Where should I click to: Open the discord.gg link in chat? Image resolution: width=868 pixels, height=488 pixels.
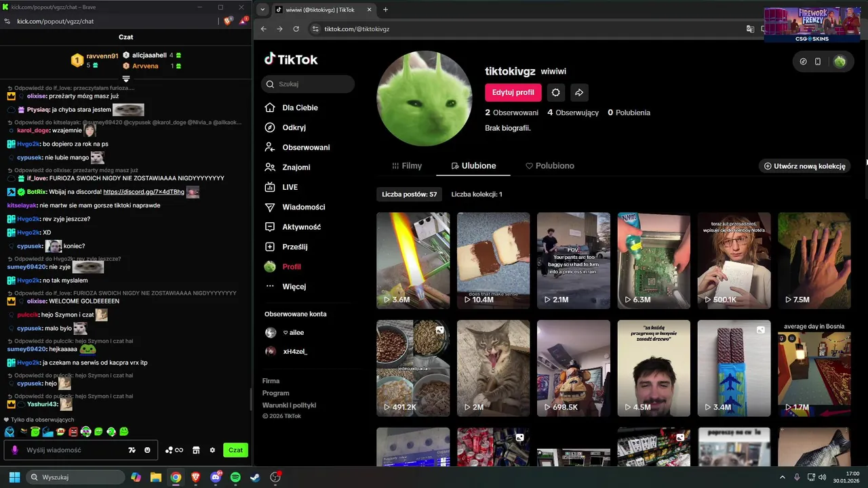(x=144, y=192)
